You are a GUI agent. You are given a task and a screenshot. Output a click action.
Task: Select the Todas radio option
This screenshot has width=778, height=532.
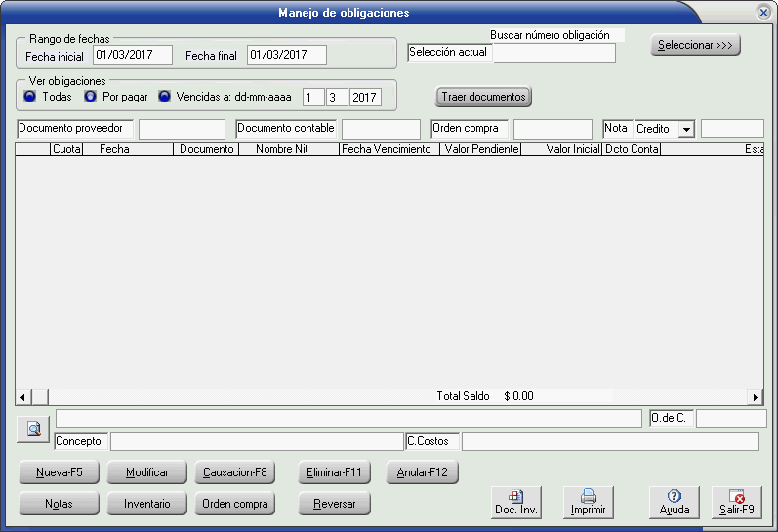30,97
